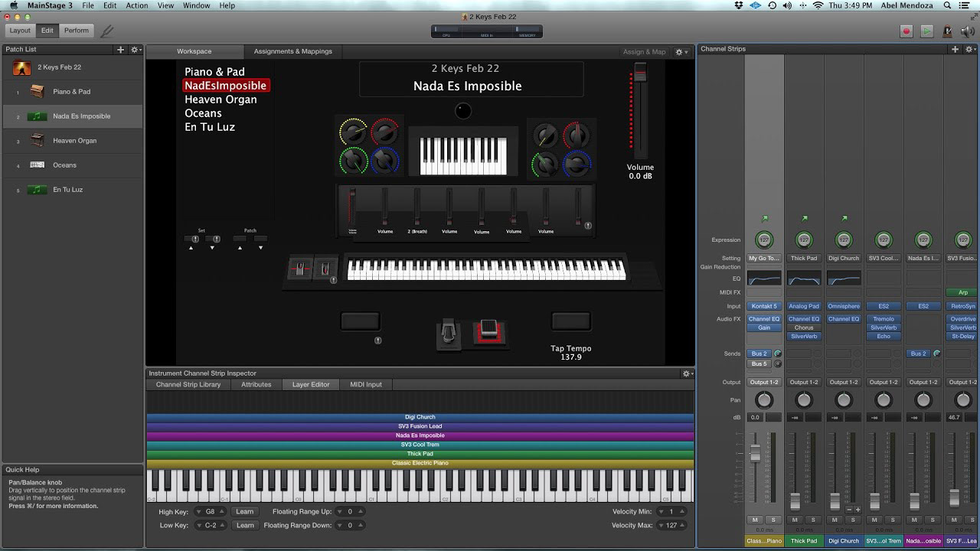Add a new patch with plus icon
The image size is (980, 551).
click(120, 49)
